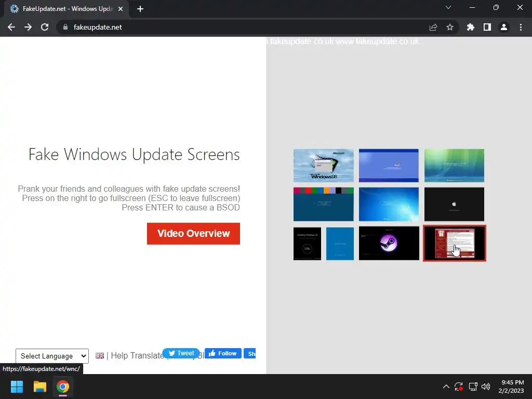This screenshot has height=399, width=532.
Task: Click the UK flag icon
Action: coord(100,355)
